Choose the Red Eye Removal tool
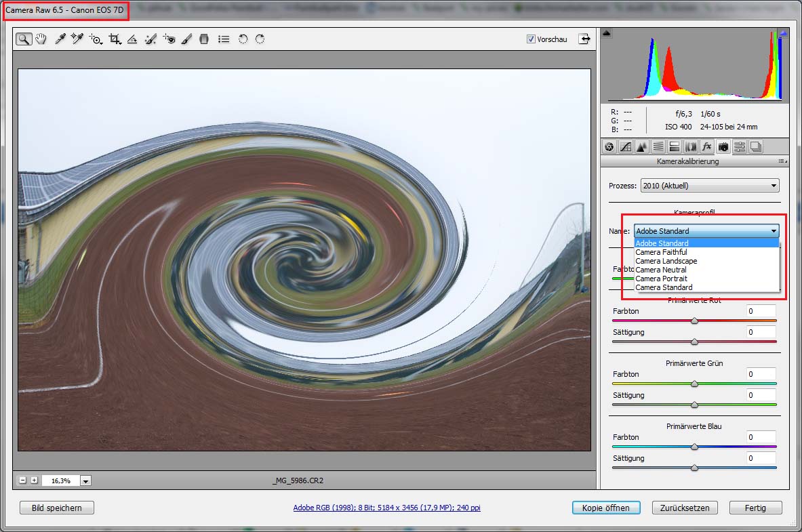Screen dimensions: 802x532 pyautogui.click(x=169, y=39)
